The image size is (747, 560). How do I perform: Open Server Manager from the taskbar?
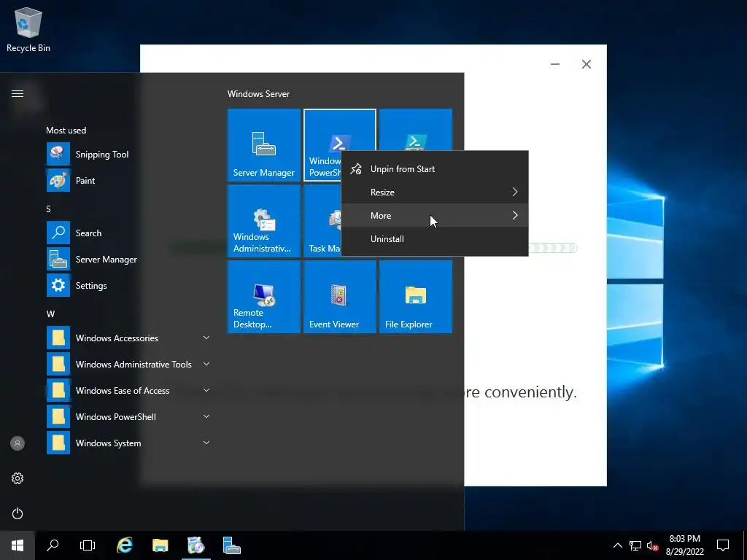(231, 545)
